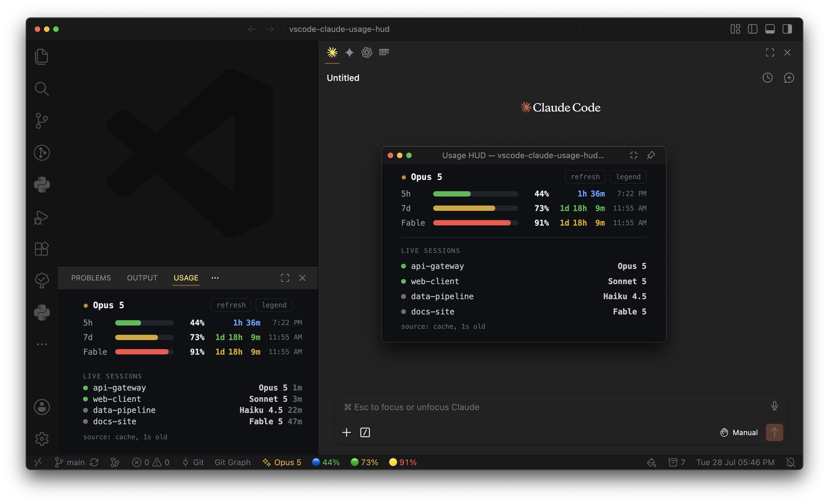
Task: Open remote window indicator in status bar
Action: click(38, 462)
